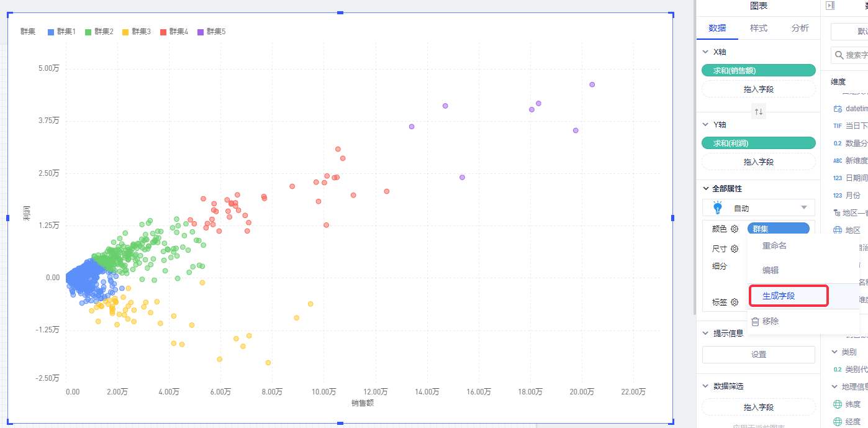
Task: Click the lightbulb auto chart type icon
Action: tap(718, 208)
